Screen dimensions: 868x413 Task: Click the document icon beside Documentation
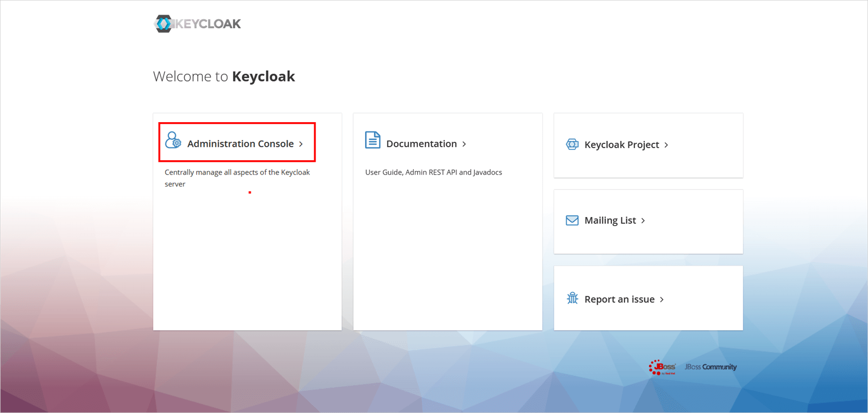(372, 140)
